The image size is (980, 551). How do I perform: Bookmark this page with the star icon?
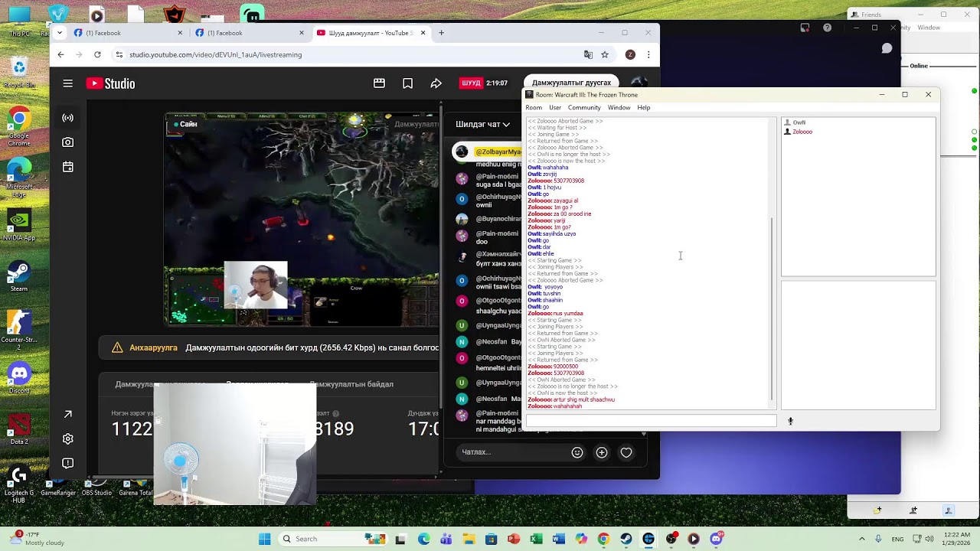click(x=605, y=54)
